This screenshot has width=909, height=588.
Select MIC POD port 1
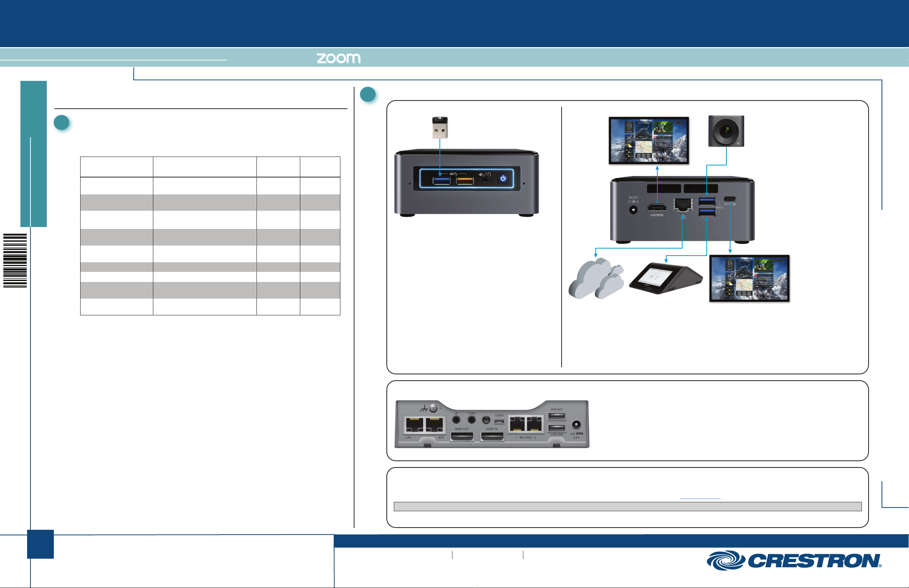[x=517, y=424]
